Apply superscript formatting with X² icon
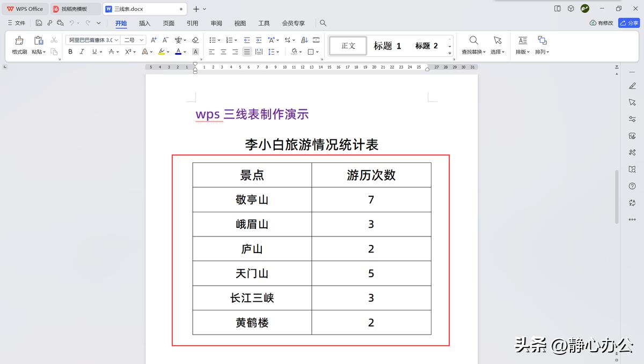 tap(128, 51)
